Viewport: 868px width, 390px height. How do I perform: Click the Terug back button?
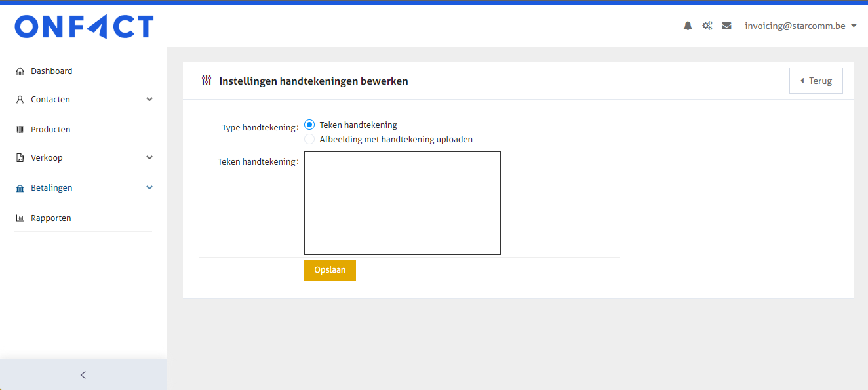816,81
